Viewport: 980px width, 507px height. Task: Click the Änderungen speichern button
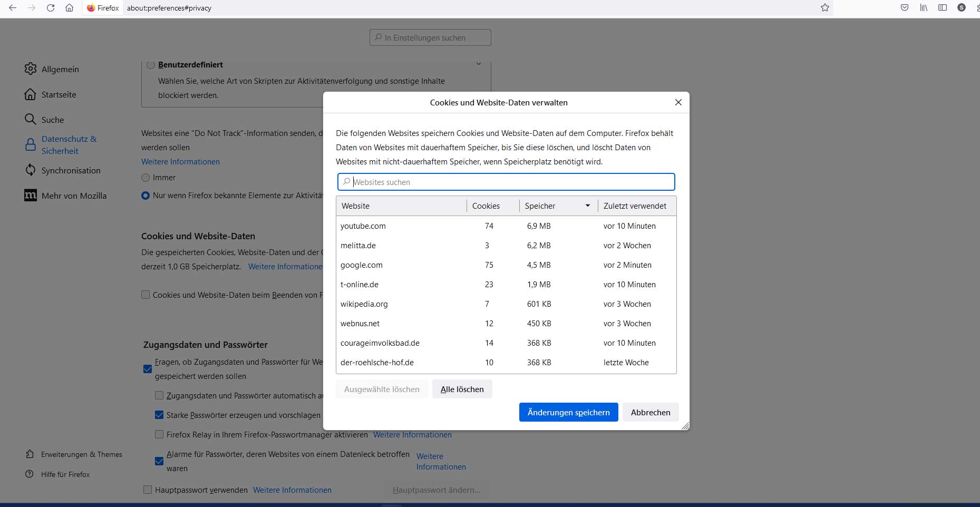click(x=569, y=412)
